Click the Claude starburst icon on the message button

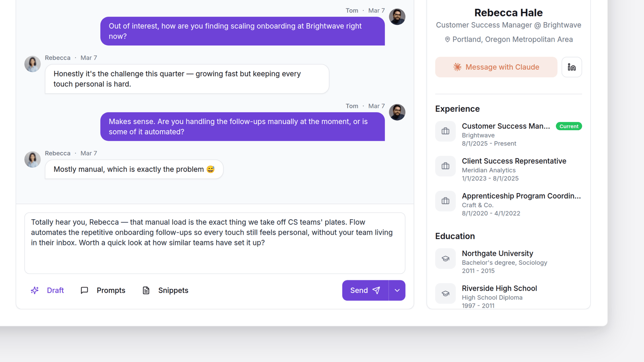point(457,67)
